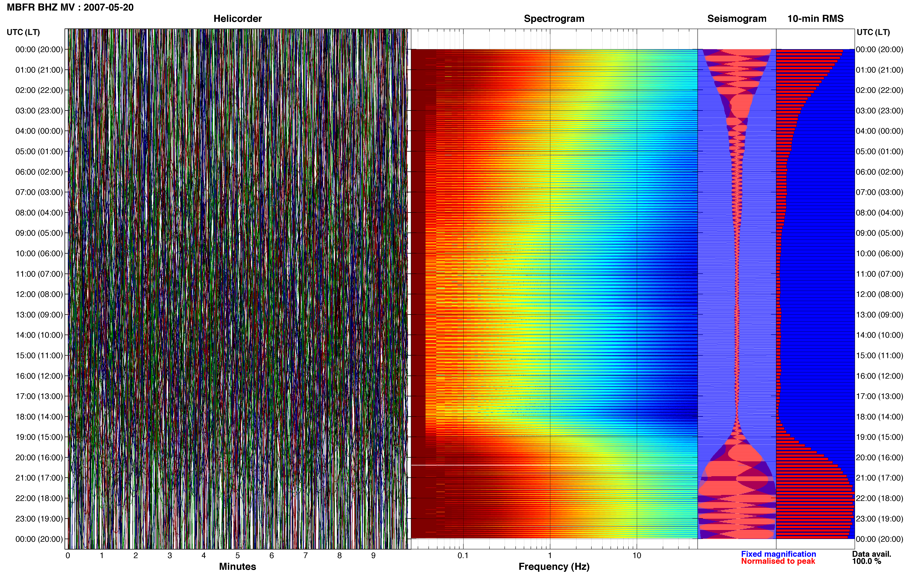Click left time label 19:00 (15:00)
Screen dimensions: 924x578
pyautogui.click(x=39, y=437)
